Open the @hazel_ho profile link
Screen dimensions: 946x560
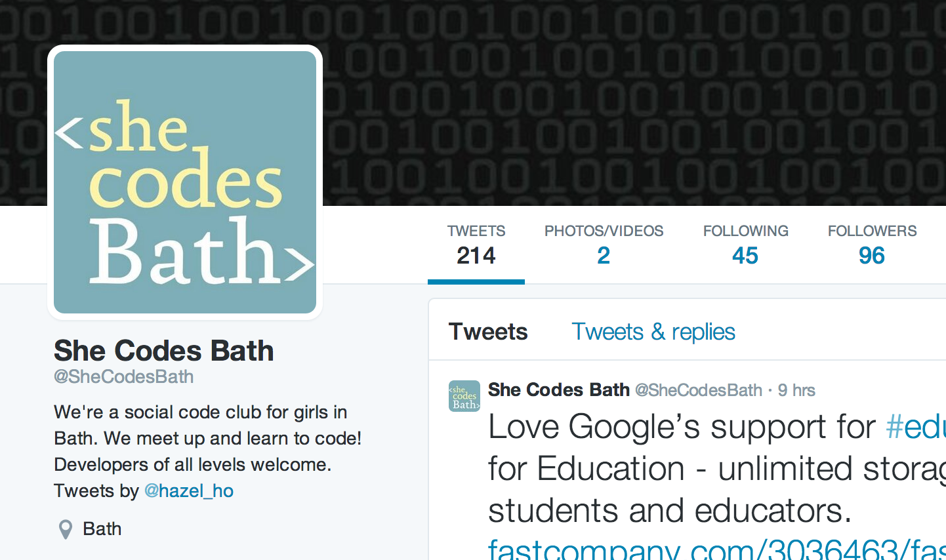pos(189,491)
